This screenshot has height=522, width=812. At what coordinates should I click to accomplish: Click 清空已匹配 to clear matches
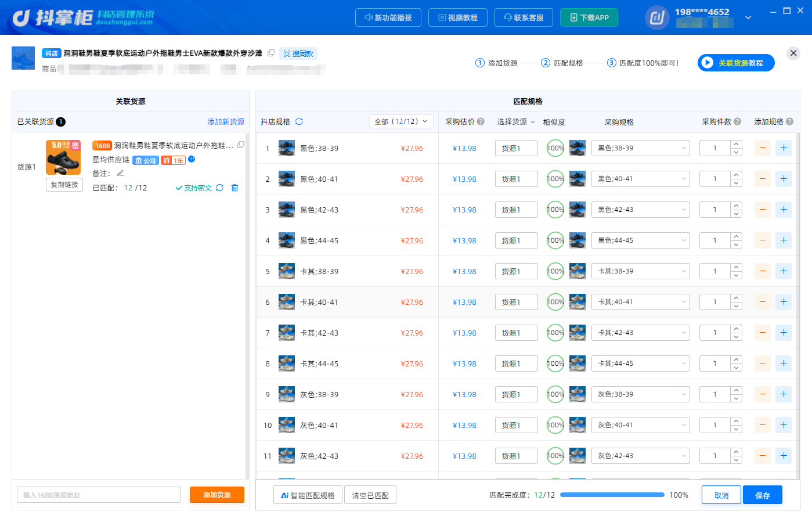(370, 495)
